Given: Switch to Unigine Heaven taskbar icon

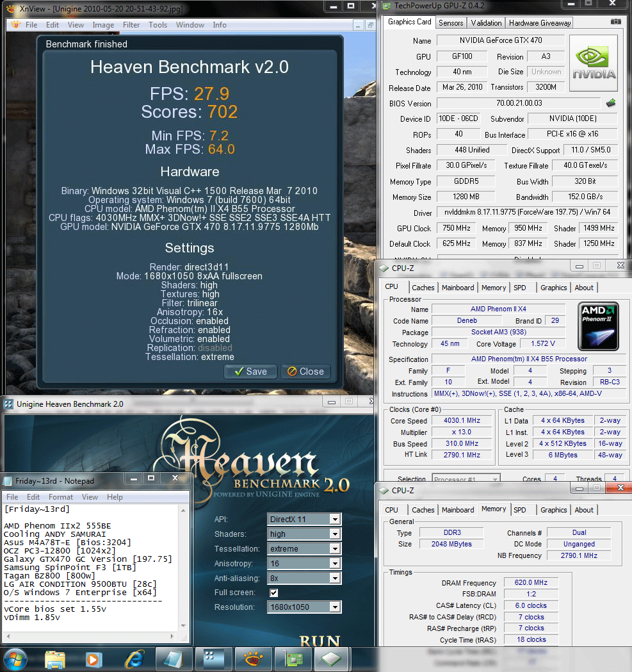Looking at the screenshot, I should tap(214, 659).
